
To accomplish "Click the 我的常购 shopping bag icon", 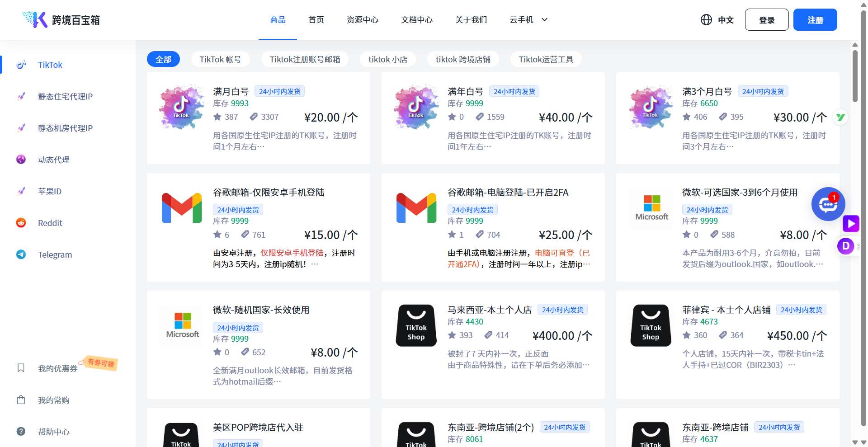I will [21, 400].
